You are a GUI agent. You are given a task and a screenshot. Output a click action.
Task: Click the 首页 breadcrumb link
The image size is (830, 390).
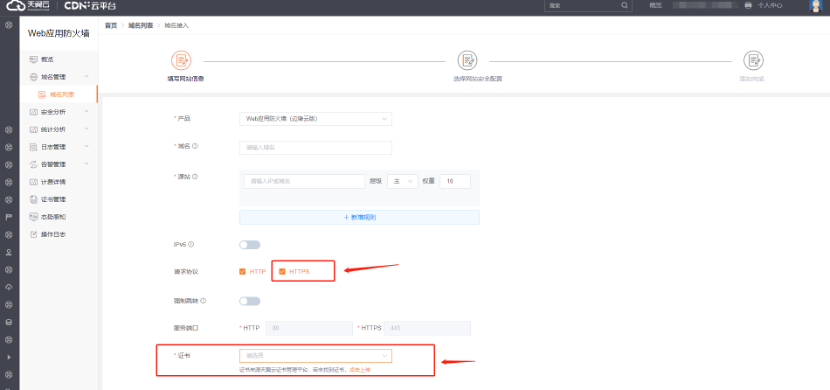(111, 25)
